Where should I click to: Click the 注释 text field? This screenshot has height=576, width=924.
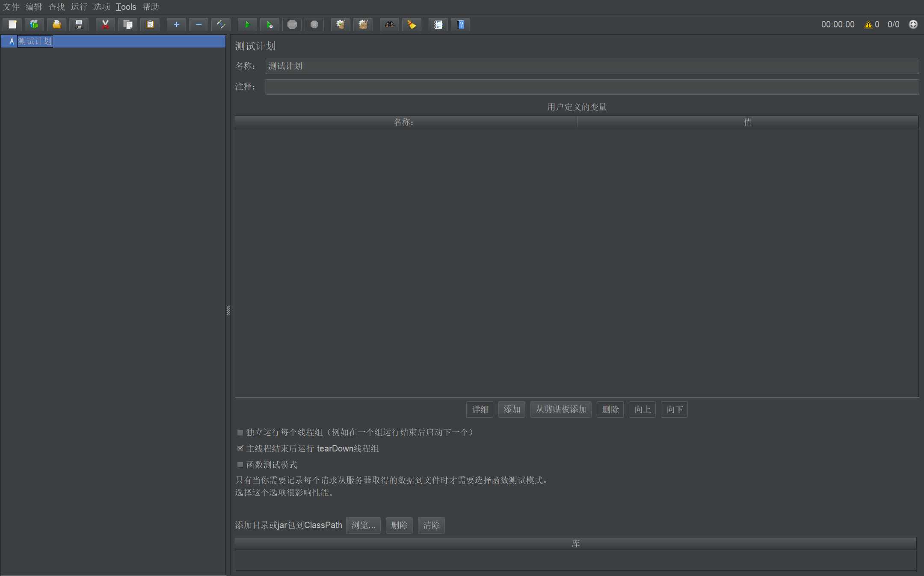coord(592,86)
